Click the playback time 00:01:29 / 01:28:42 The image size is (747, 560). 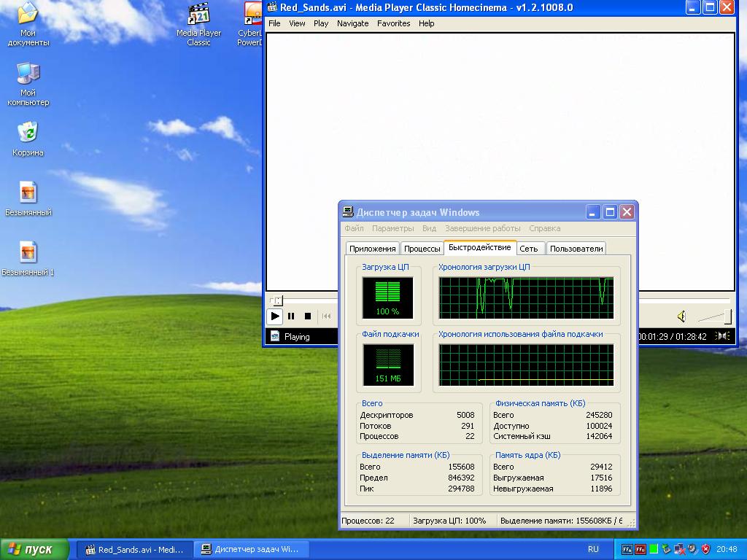(x=672, y=337)
